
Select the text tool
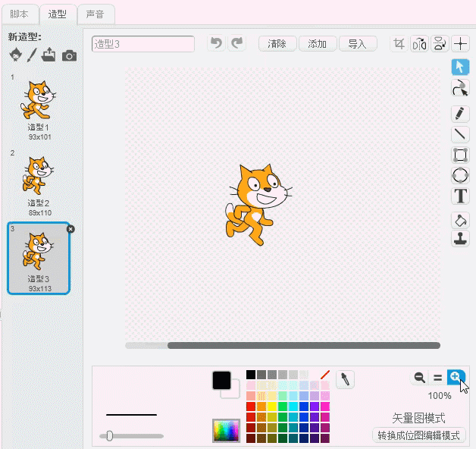[x=460, y=196]
